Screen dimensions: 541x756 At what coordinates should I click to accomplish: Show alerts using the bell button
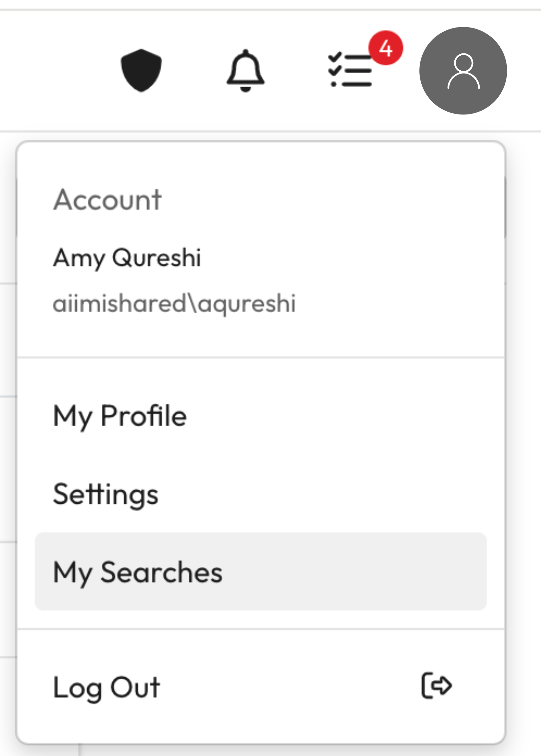[x=245, y=71]
